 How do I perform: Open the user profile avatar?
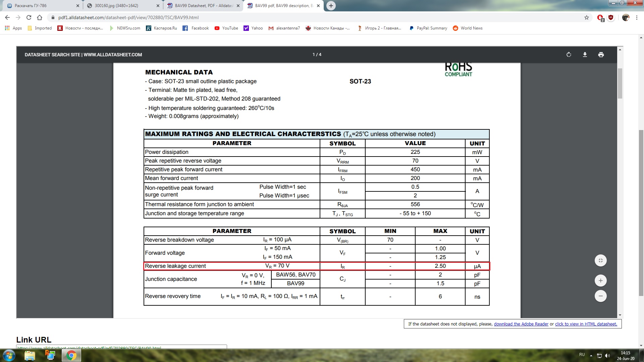(626, 17)
